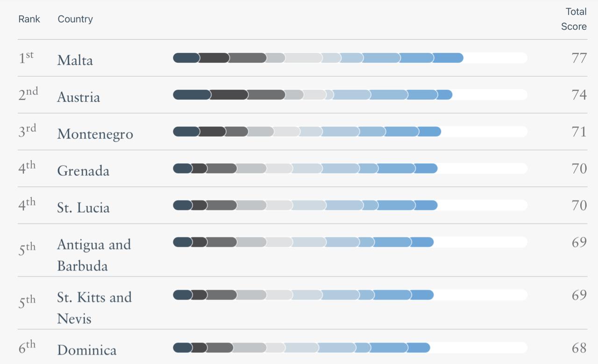Click Dominica's 6th rank label
Viewport: 598px width, 364px height.
pos(27,348)
